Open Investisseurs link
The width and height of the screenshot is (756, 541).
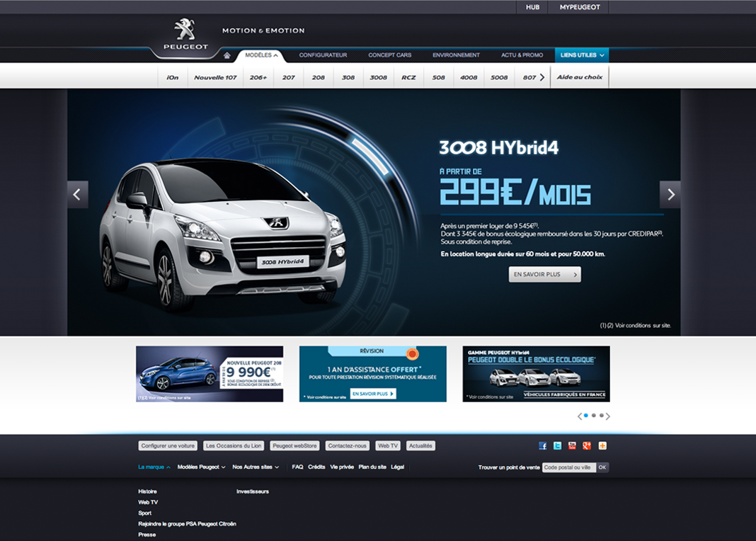pyautogui.click(x=253, y=491)
